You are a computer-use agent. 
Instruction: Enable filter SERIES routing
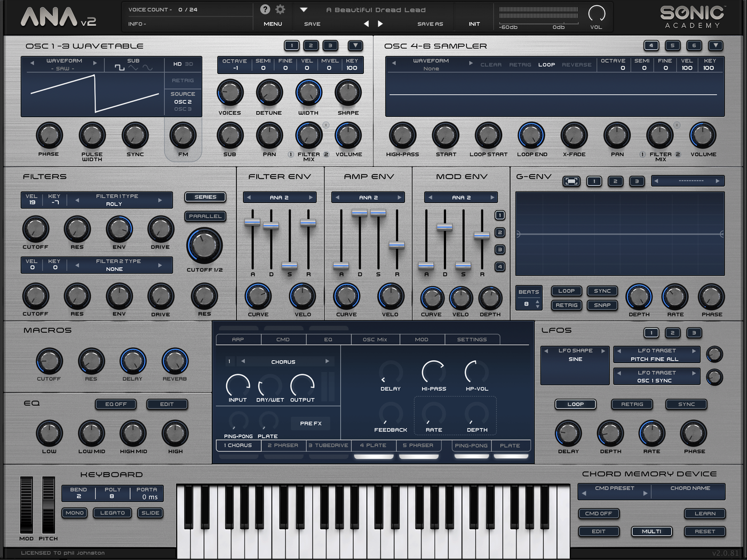click(205, 197)
